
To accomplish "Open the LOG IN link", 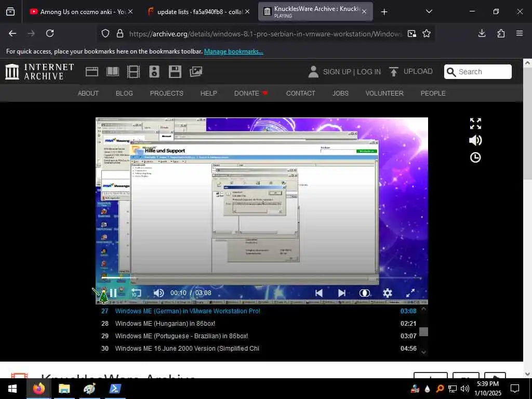I will coord(369,72).
